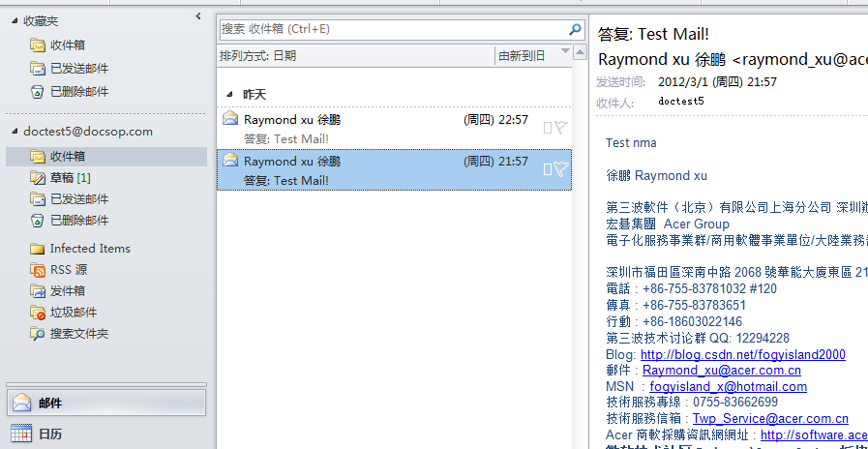Viewport: 868px width, 449px height.
Task: Click the message list scroll-up arrow
Action: 580,53
